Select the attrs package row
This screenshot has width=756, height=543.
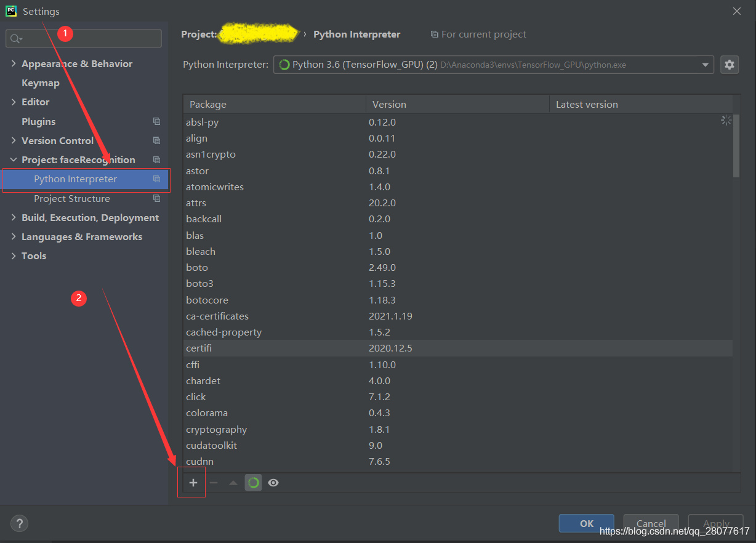pos(457,203)
